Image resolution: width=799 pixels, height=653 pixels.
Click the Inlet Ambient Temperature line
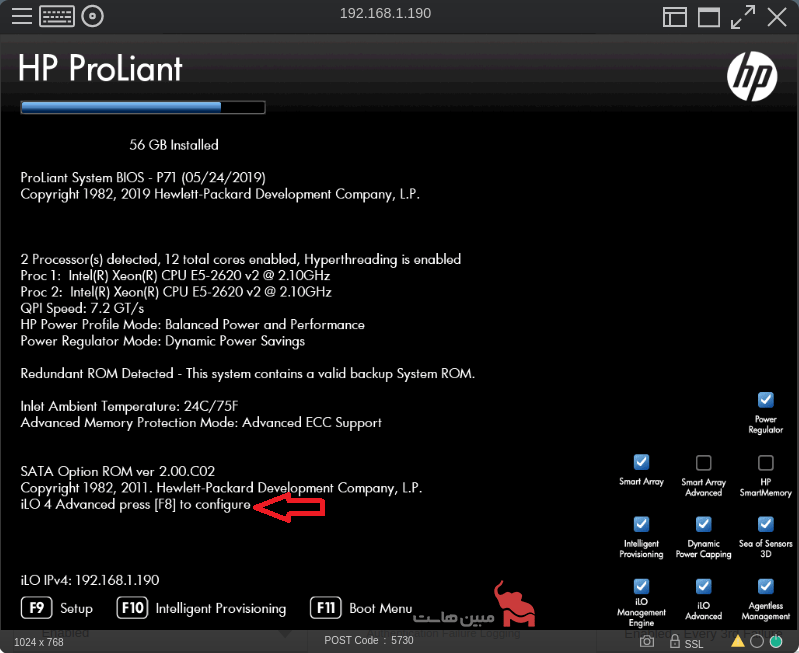(x=129, y=406)
